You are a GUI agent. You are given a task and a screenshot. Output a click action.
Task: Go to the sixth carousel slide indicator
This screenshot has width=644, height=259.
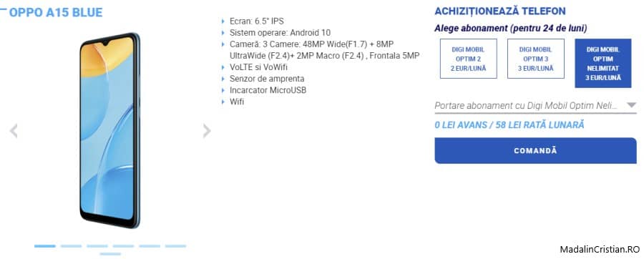176,246
